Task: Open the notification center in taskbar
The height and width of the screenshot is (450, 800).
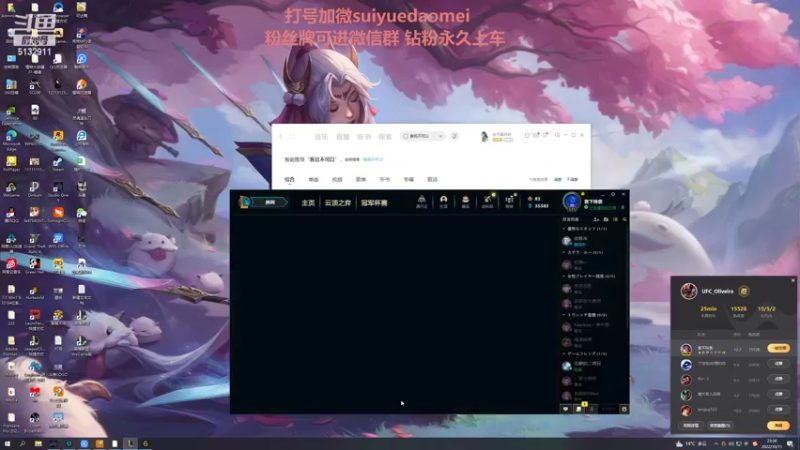Action: [790, 444]
